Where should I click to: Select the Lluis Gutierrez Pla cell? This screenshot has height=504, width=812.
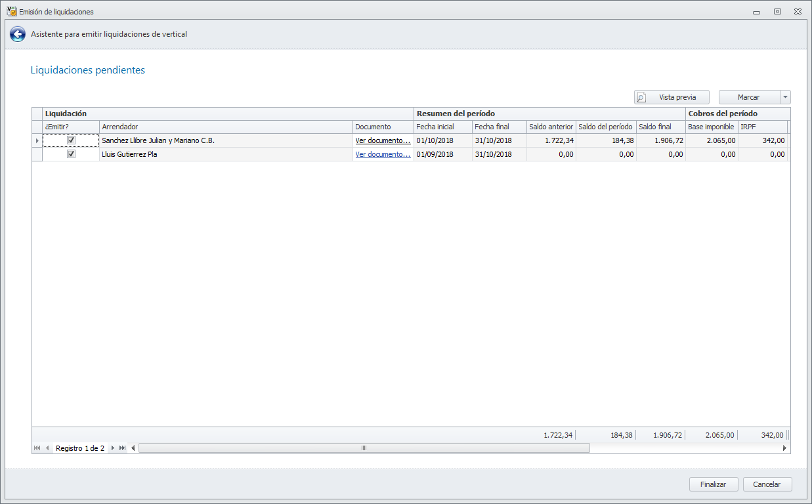(x=226, y=154)
